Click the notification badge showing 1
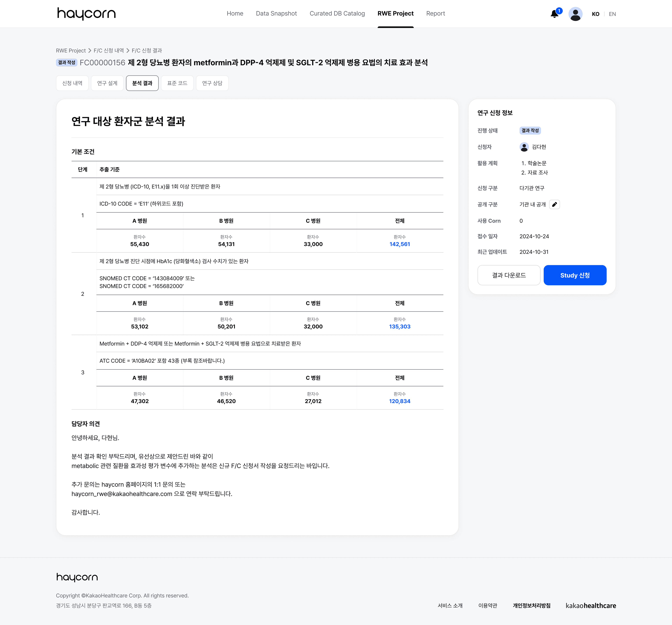This screenshot has width=672, height=625. coord(559,11)
